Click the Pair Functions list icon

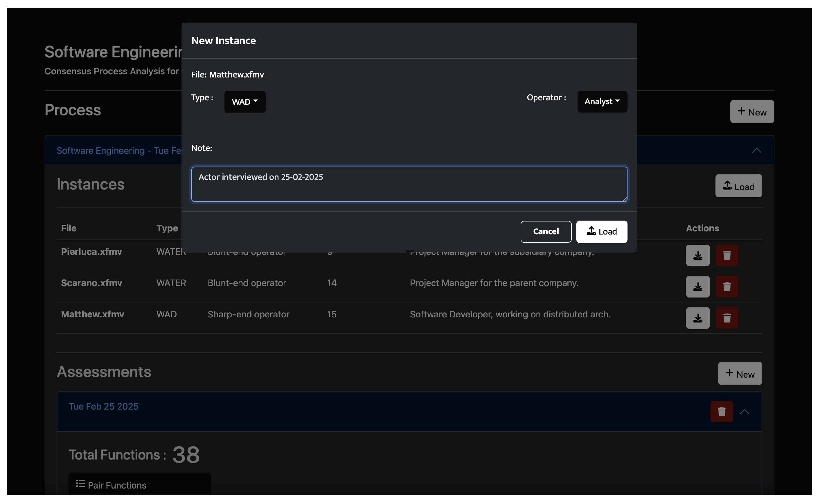click(x=80, y=484)
